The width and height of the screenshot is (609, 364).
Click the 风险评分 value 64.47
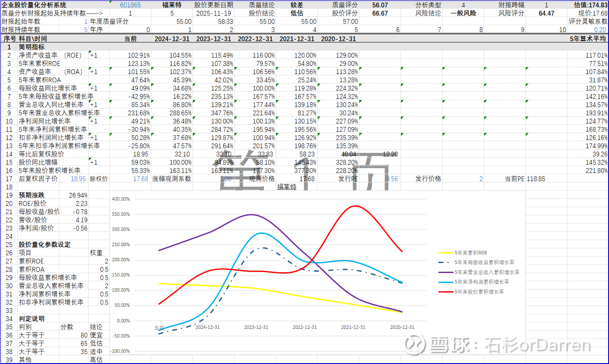[x=546, y=13]
